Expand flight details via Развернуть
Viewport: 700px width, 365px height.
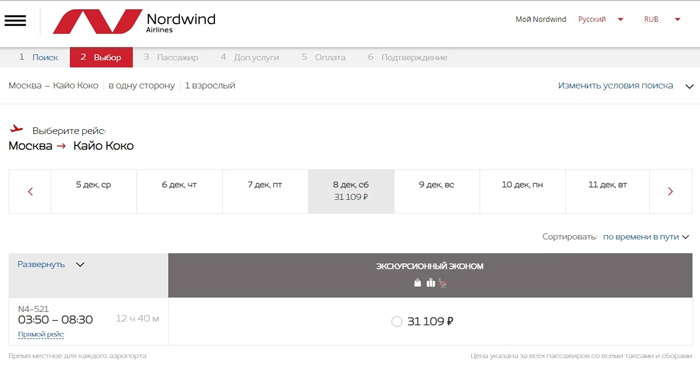click(50, 264)
